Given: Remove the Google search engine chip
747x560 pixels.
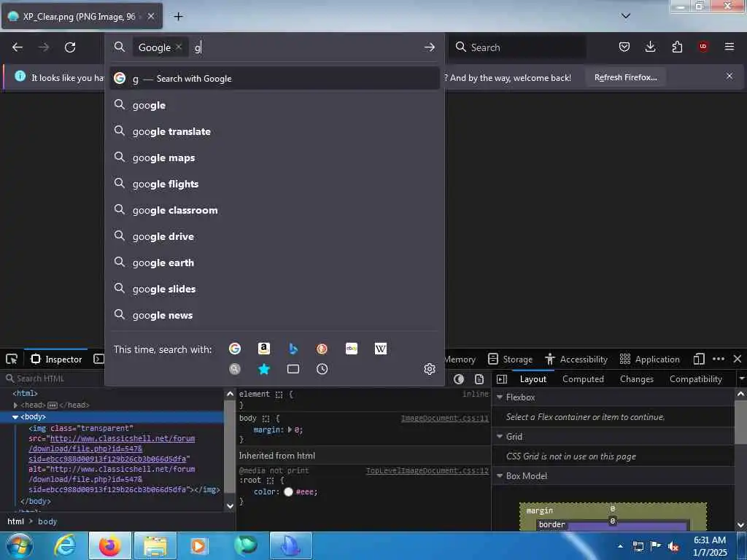Looking at the screenshot, I should (179, 47).
